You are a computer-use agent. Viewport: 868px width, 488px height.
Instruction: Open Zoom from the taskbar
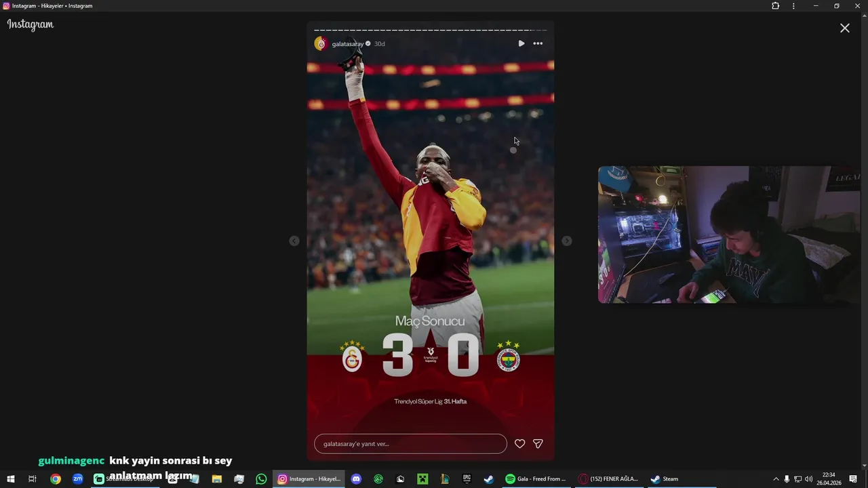tap(78, 479)
